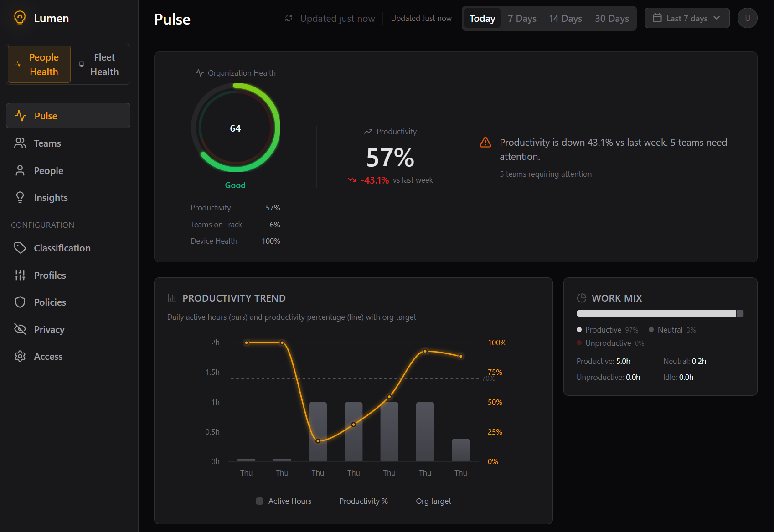Click the Access gear icon
This screenshot has width=774, height=532.
pyautogui.click(x=20, y=356)
